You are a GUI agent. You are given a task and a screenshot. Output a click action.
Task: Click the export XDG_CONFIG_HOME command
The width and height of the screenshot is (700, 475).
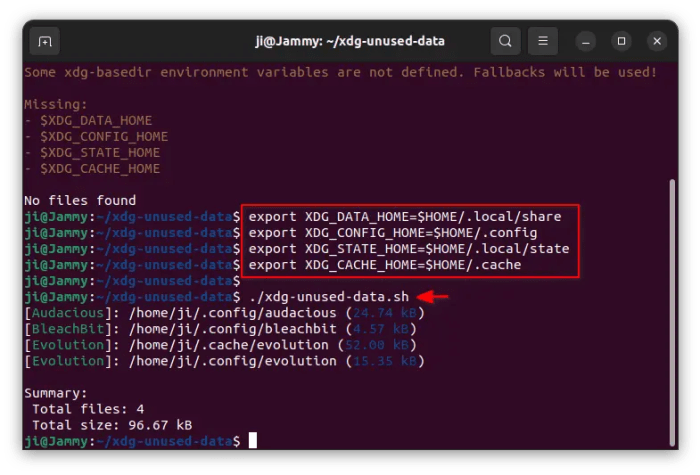tap(393, 233)
